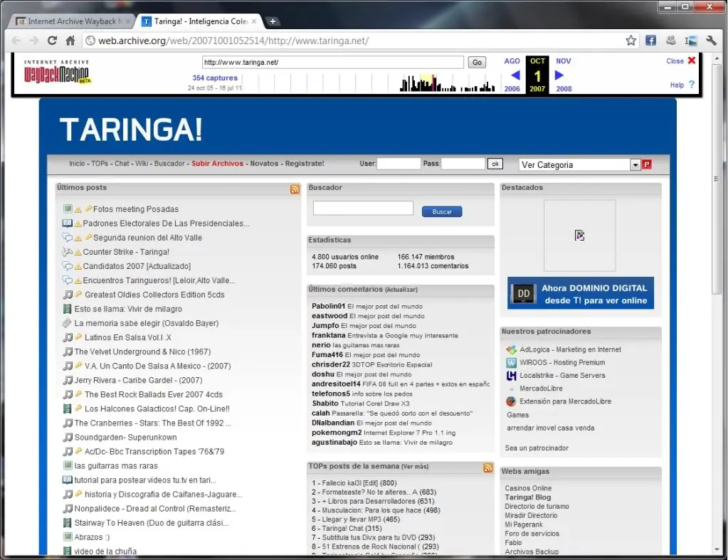Click the Wayback URL input field
This screenshot has width=728, height=560.
click(333, 62)
